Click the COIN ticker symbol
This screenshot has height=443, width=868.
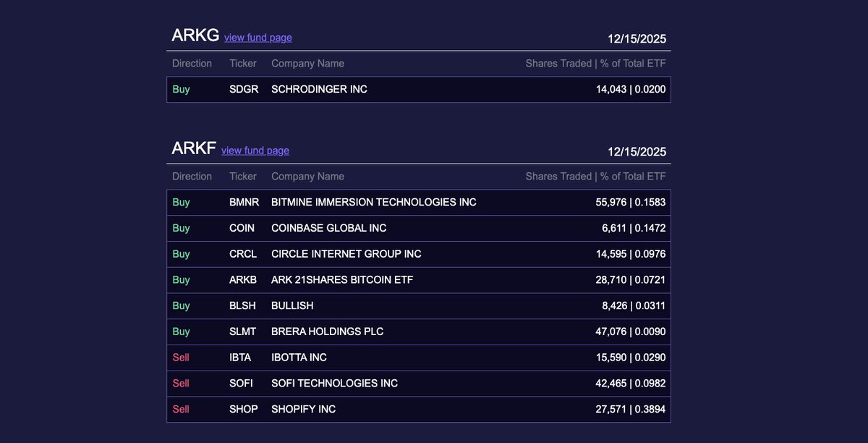pyautogui.click(x=242, y=228)
